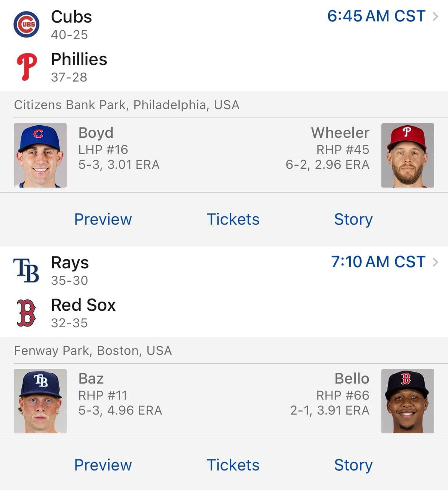The image size is (448, 490).
Task: Read the Story for Cubs vs Phillies
Action: (353, 219)
